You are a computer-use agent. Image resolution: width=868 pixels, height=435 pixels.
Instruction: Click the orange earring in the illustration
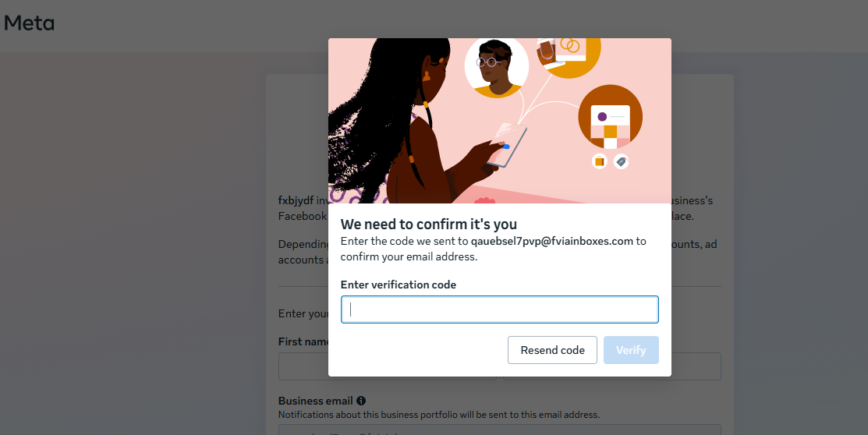click(425, 76)
